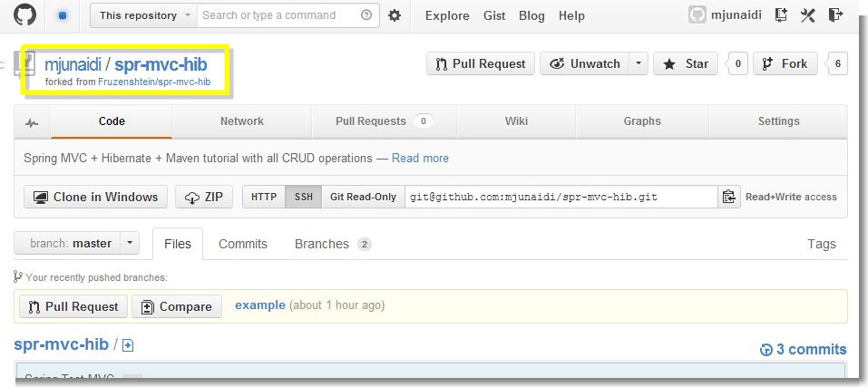Viewport: 868px width, 387px height.
Task: Select HTTP clone protocol
Action: [264, 197]
